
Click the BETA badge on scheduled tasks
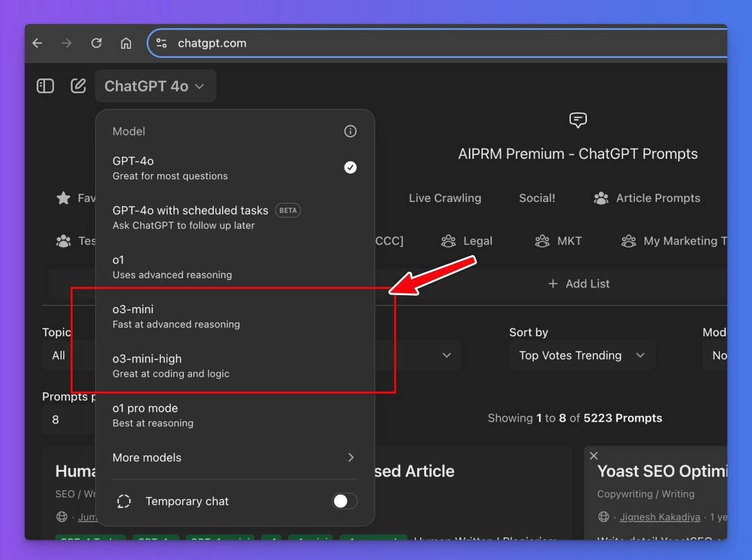288,210
